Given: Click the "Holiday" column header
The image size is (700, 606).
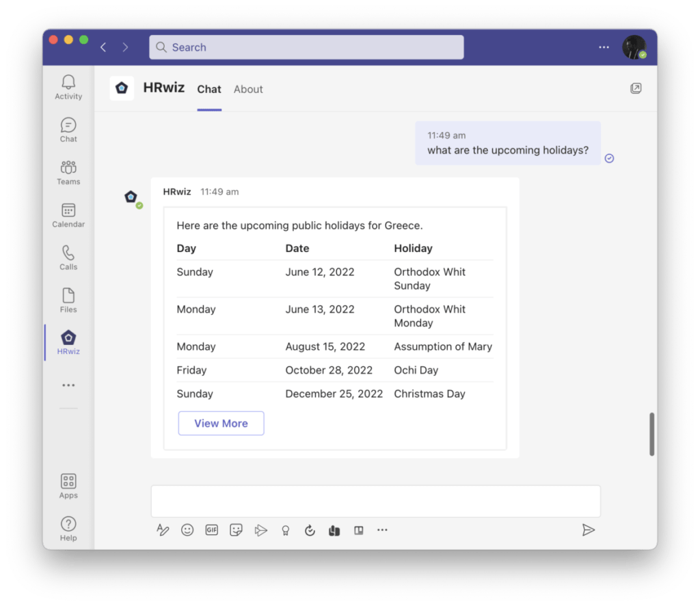Looking at the screenshot, I should pos(413,248).
